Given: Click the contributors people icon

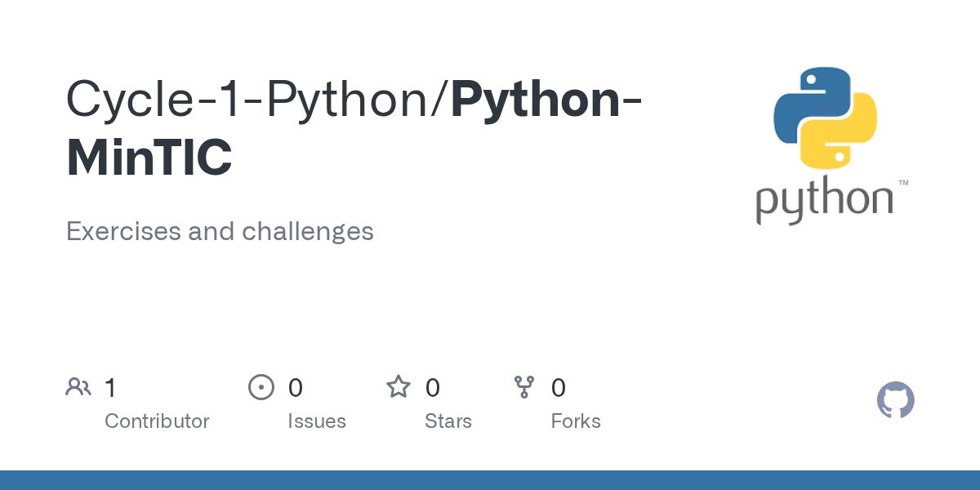Looking at the screenshot, I should click(x=78, y=387).
